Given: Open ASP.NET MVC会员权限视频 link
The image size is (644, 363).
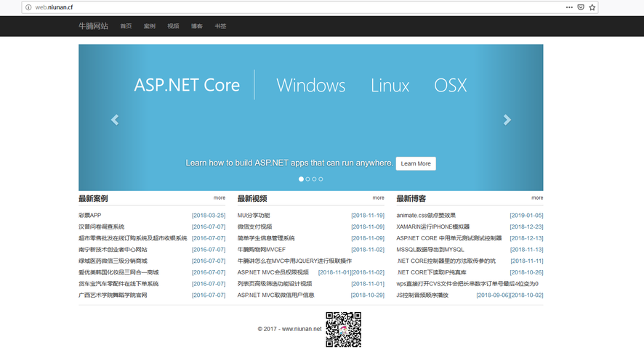Looking at the screenshot, I should [x=273, y=272].
